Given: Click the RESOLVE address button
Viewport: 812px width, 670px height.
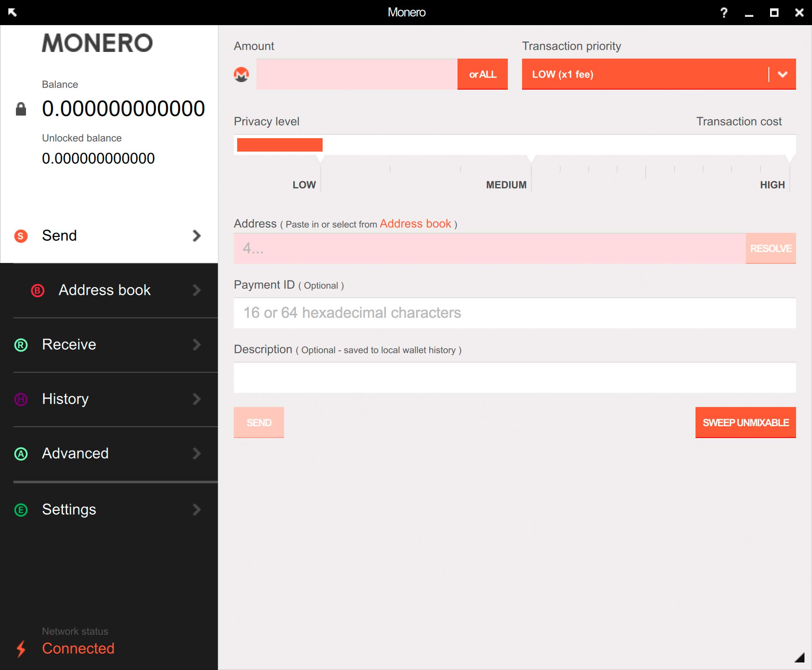Looking at the screenshot, I should click(770, 247).
